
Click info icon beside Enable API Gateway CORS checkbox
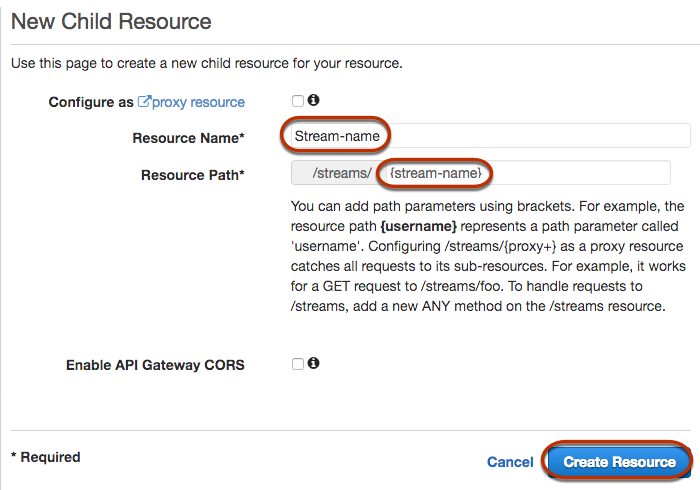(x=313, y=364)
